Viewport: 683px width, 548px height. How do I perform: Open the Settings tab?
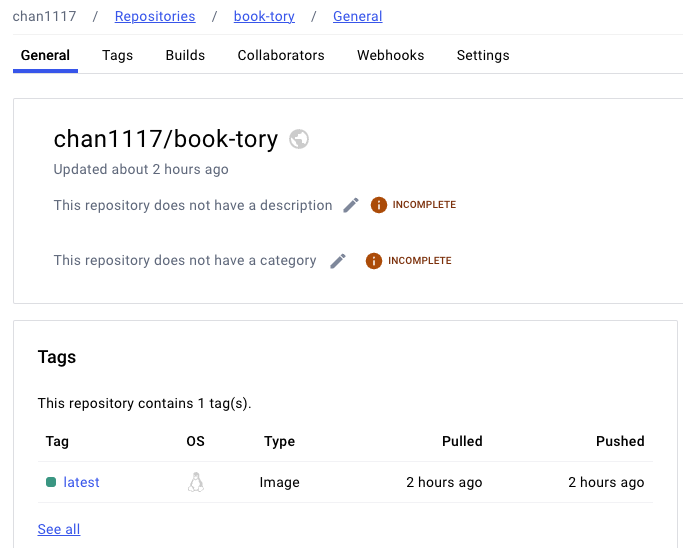point(483,55)
